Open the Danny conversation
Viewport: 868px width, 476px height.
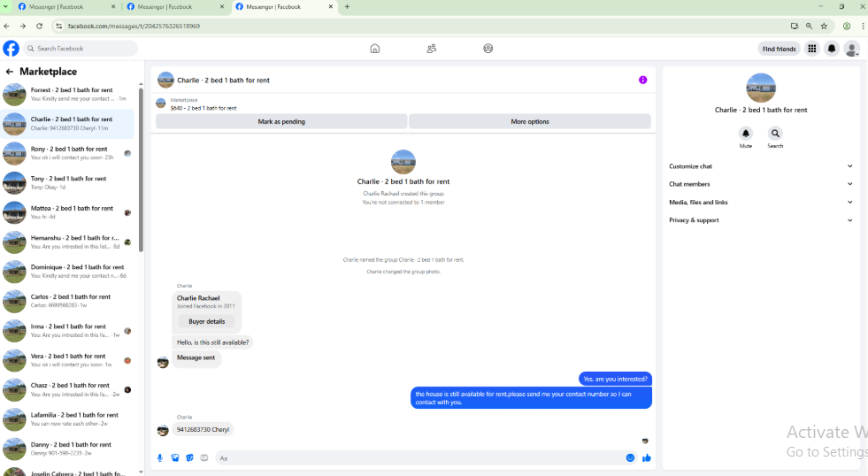[68, 449]
